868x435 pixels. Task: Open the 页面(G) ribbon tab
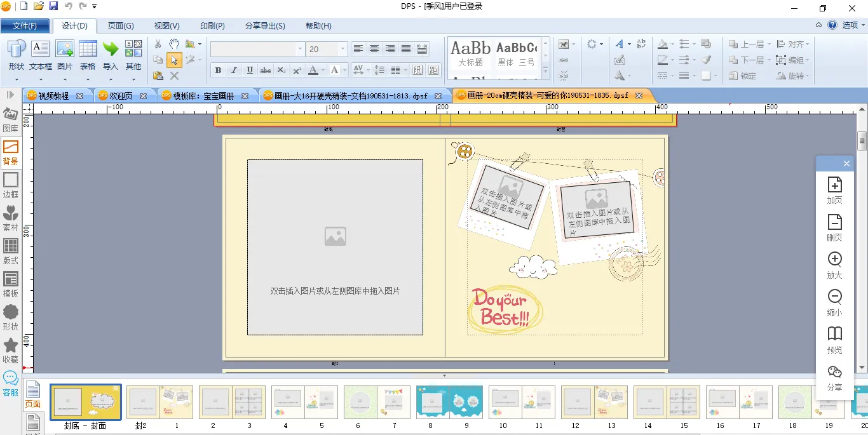click(x=121, y=26)
